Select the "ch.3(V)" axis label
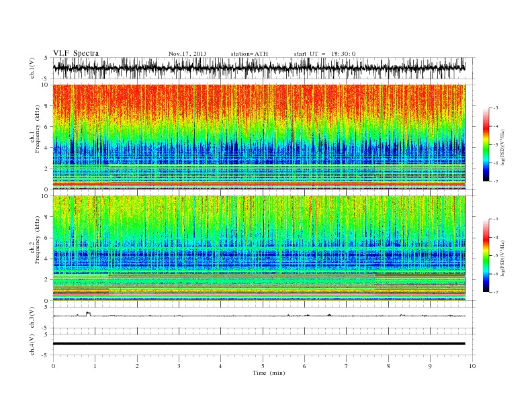 click(x=32, y=318)
